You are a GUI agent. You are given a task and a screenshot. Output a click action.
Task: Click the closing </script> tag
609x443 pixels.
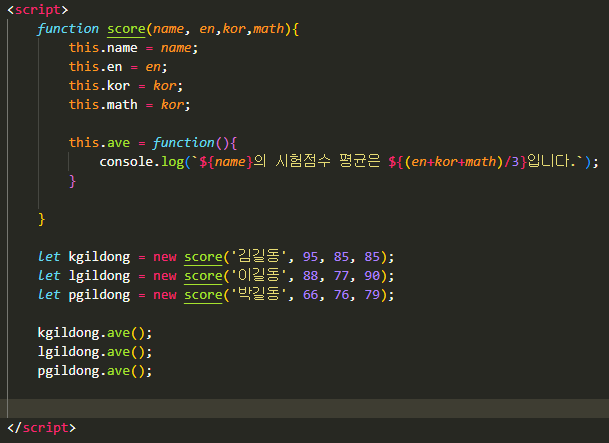[42, 427]
